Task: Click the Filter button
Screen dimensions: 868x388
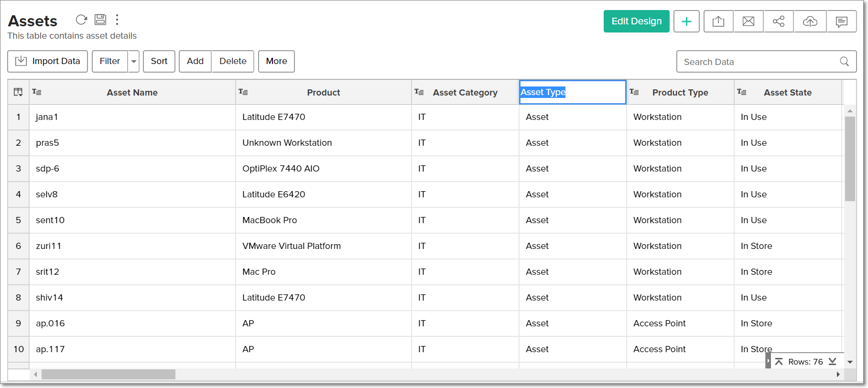Action: click(x=110, y=61)
